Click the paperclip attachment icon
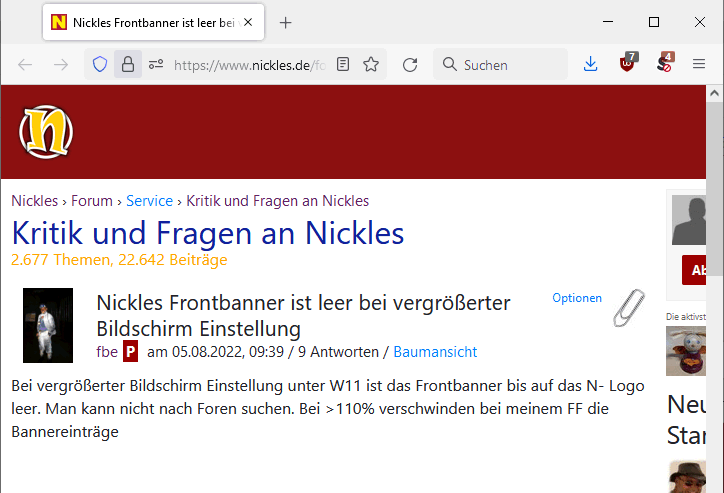 coord(629,309)
